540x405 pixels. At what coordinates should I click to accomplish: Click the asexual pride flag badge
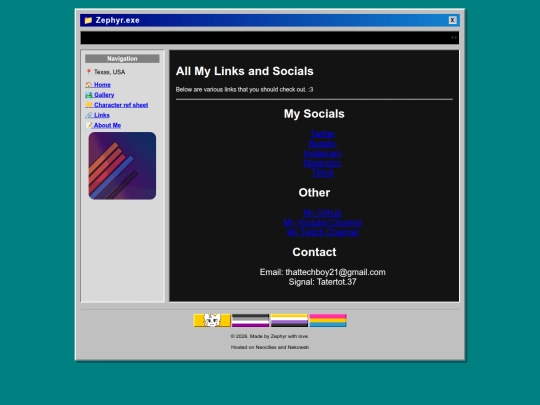click(250, 320)
